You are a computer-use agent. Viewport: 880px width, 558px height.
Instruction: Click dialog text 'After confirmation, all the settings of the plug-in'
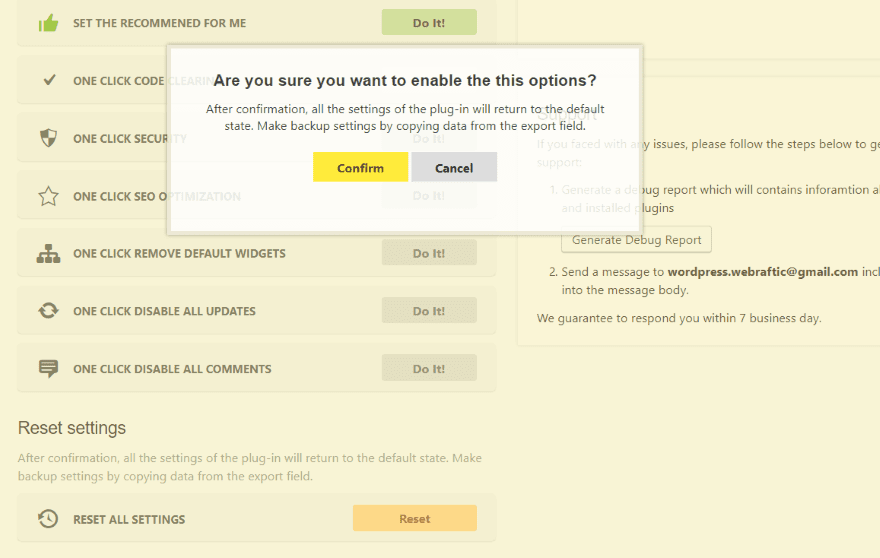[x=405, y=117]
